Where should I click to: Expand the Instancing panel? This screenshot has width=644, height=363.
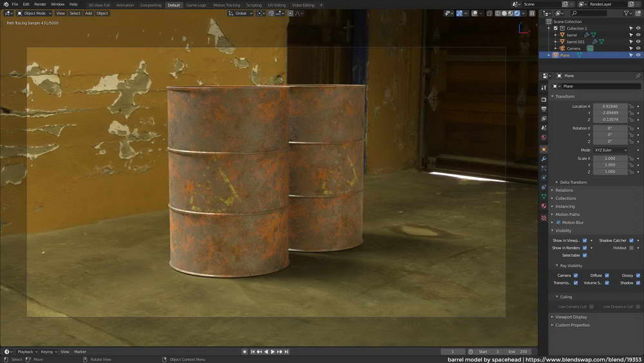(565, 206)
